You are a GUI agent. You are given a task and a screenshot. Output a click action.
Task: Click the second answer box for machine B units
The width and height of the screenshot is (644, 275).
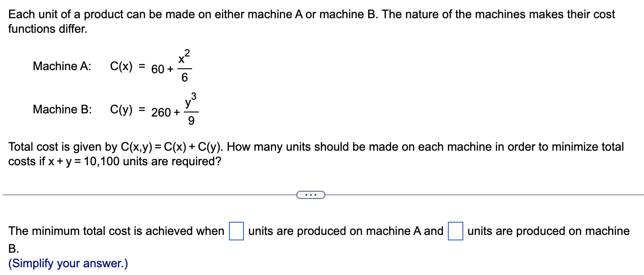(x=455, y=231)
